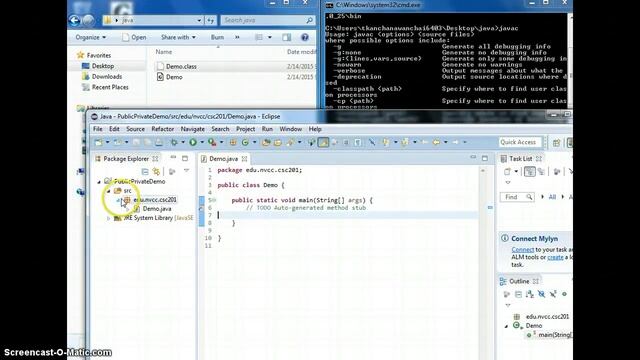Toggle Categorized view in Task List
The image size is (640, 360).
click(x=529, y=171)
